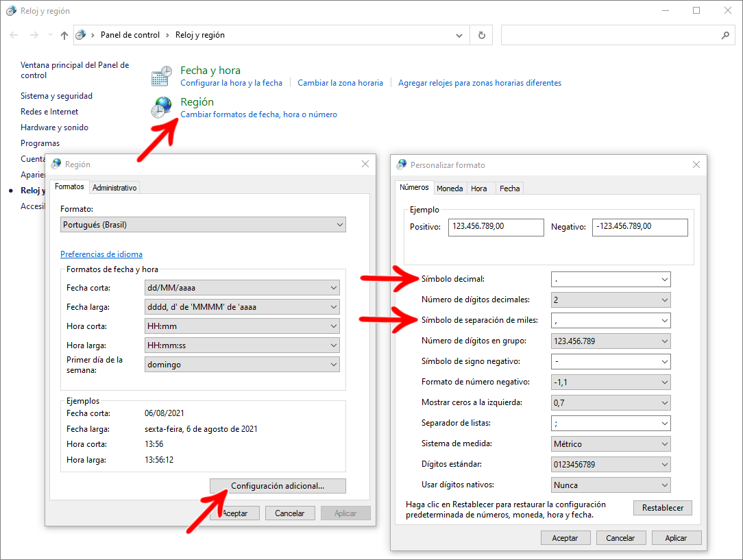Select the Números tab
The image size is (743, 560).
click(414, 187)
